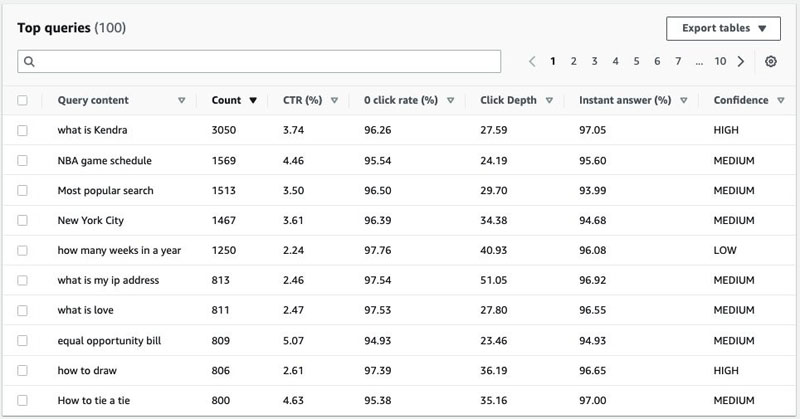
Task: Check the 'New York City' row checkbox
Action: coord(22,220)
